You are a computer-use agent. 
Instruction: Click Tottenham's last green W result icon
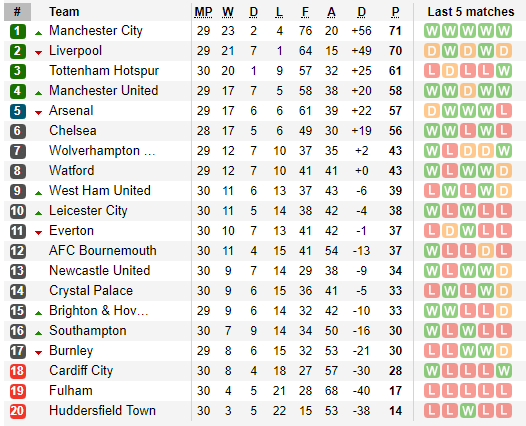[x=504, y=71]
